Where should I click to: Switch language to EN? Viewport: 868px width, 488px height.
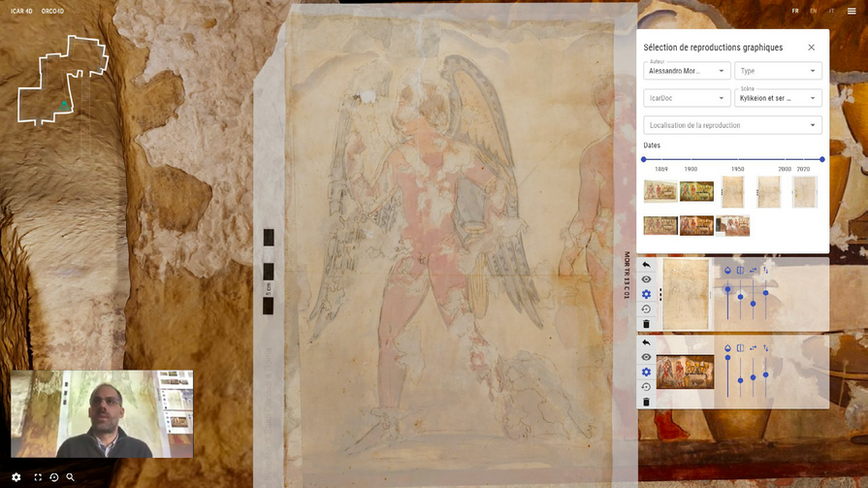point(813,11)
